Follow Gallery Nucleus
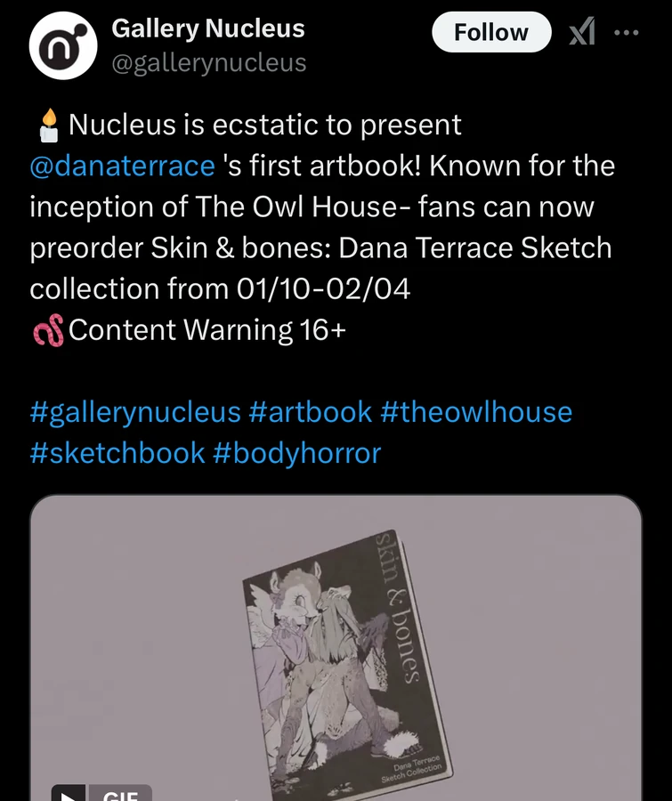672x801 pixels. click(491, 32)
